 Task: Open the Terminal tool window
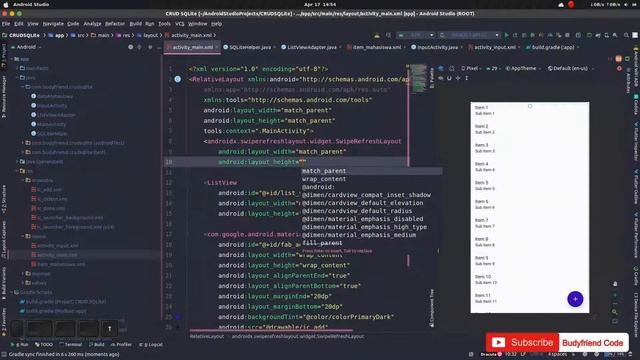point(71,344)
